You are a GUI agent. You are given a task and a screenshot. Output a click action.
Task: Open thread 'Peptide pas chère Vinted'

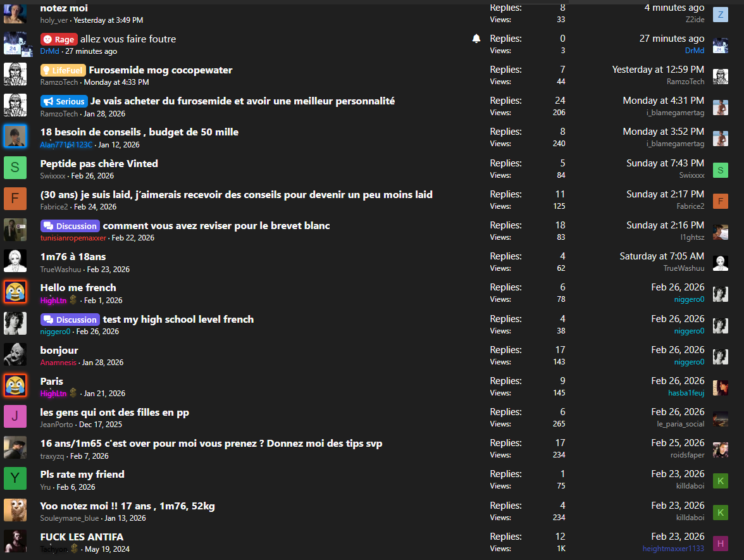click(x=99, y=163)
